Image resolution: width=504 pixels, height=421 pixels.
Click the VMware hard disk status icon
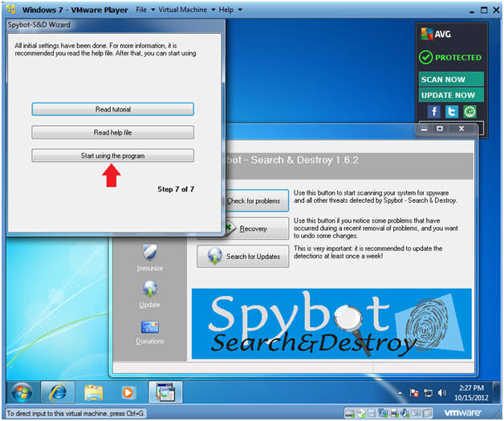(x=350, y=413)
